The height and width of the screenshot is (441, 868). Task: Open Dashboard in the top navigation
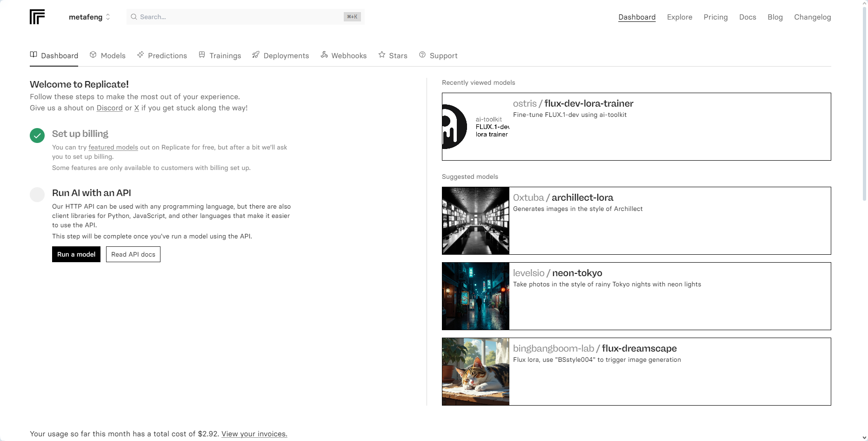[637, 17]
